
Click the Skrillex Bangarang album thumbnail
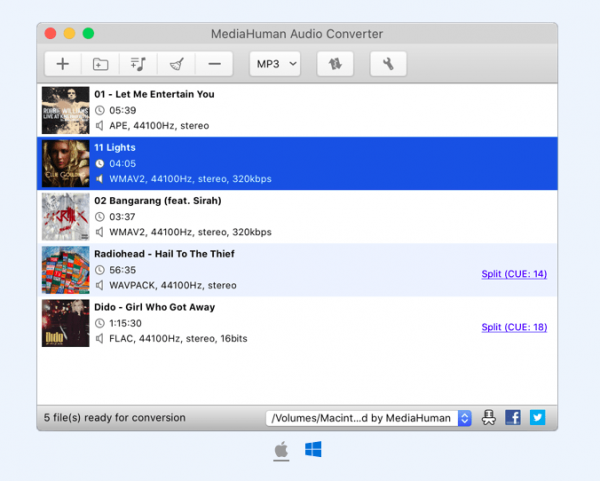coord(65,217)
